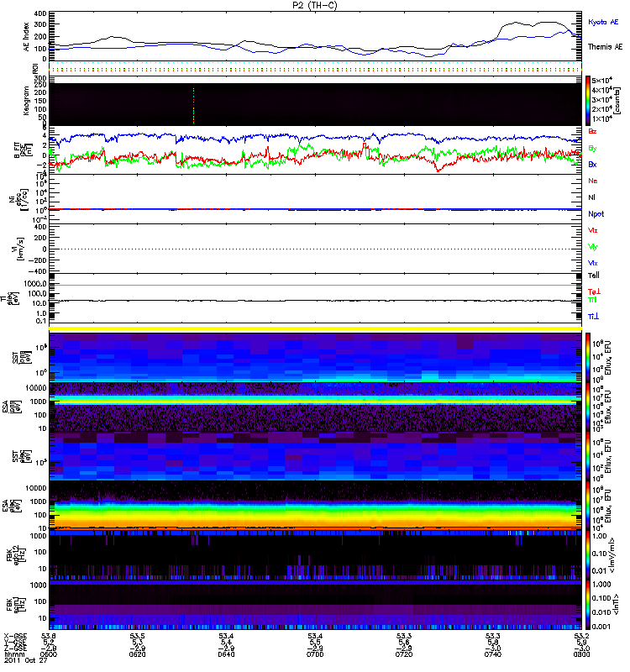This screenshot has height=672, width=630.
Task: Click the bright spike in Keogram panel
Action: point(193,105)
